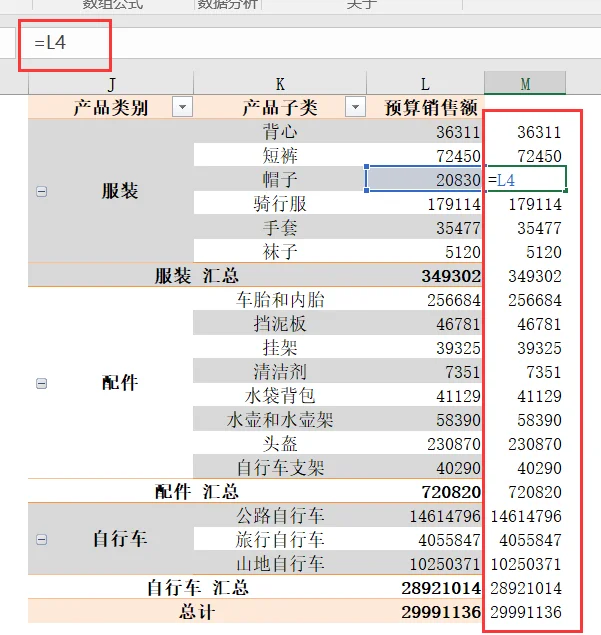Select the 水袋背包 cell
Screen dimensions: 601x635
tap(280, 396)
